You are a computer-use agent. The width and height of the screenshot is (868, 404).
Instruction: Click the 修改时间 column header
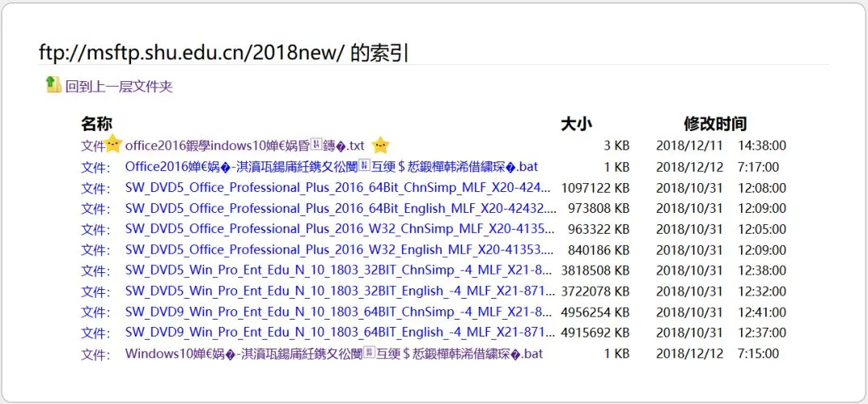click(x=714, y=124)
